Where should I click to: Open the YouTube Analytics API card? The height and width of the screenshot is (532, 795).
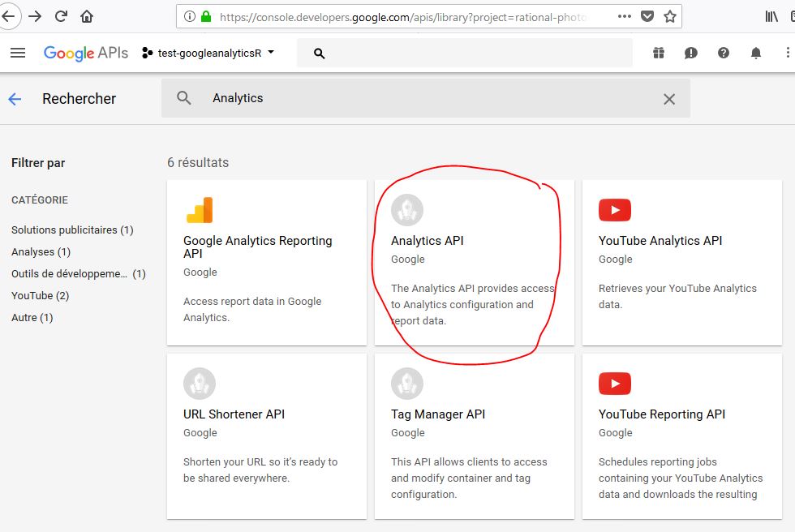coord(681,263)
